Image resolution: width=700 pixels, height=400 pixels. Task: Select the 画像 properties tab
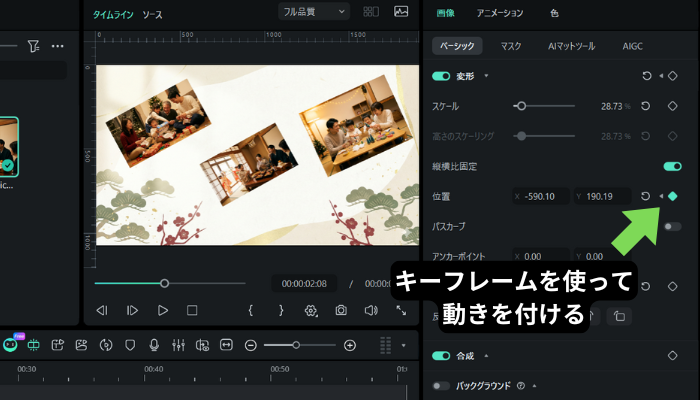(446, 13)
